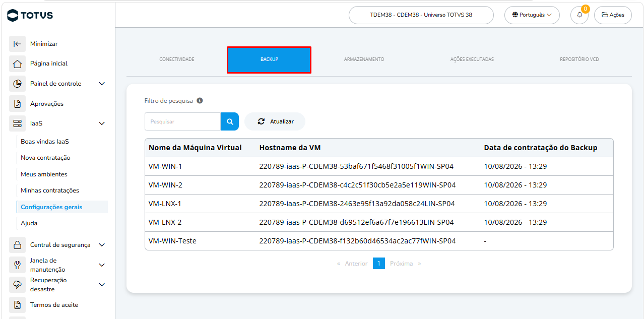
Task: Click the TOTVS logo
Action: (30, 15)
